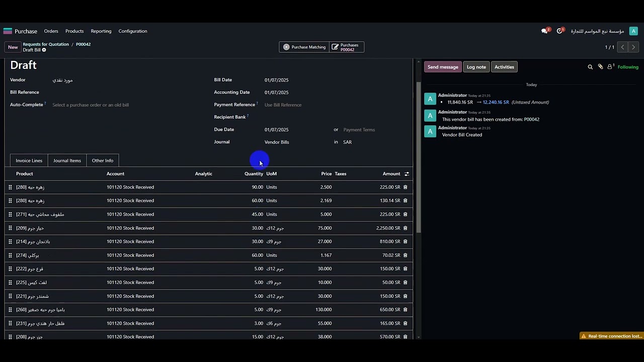Open the Configuration menu
This screenshot has width=644, height=362.
click(x=133, y=31)
